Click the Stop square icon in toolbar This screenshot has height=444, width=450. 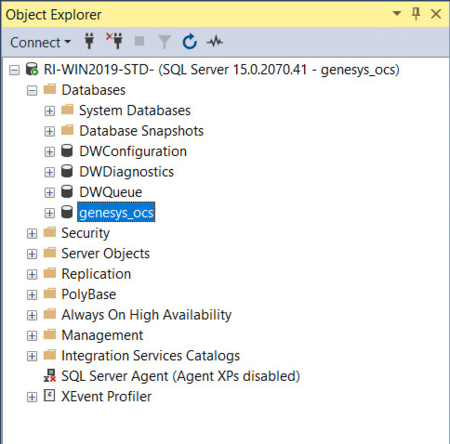pos(139,41)
